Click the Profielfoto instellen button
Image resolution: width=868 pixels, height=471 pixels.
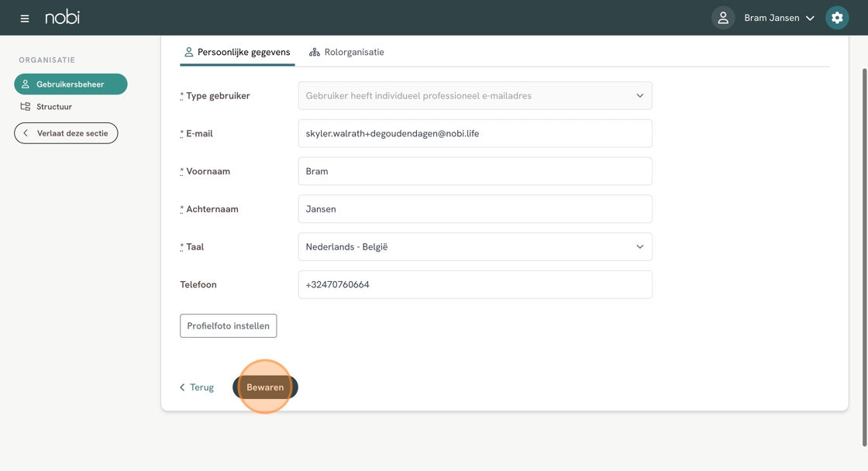[228, 326]
